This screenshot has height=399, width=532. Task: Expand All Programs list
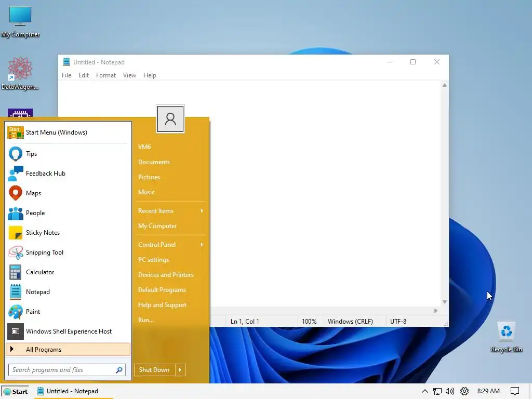click(68, 350)
